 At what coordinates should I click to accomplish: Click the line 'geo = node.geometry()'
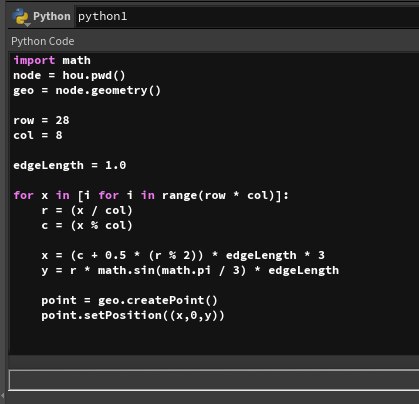coord(87,90)
